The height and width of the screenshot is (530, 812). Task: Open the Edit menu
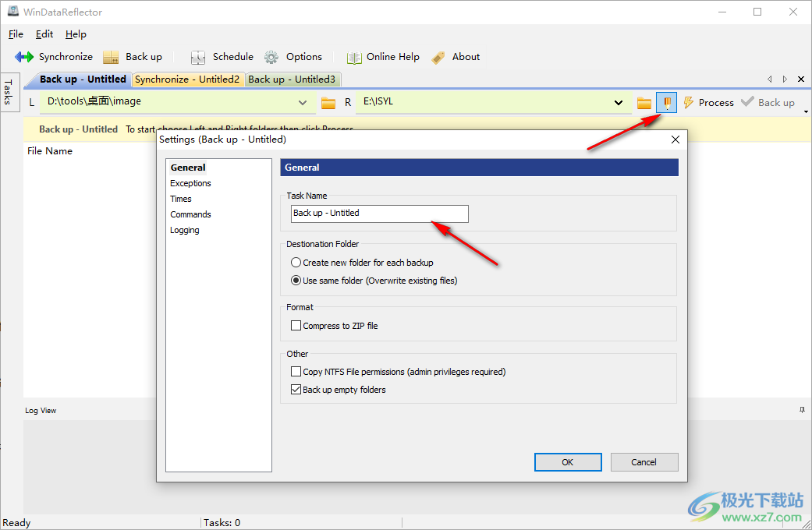pyautogui.click(x=44, y=34)
